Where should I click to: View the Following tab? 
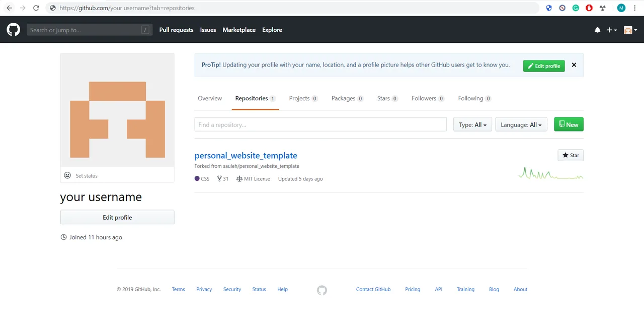click(474, 98)
